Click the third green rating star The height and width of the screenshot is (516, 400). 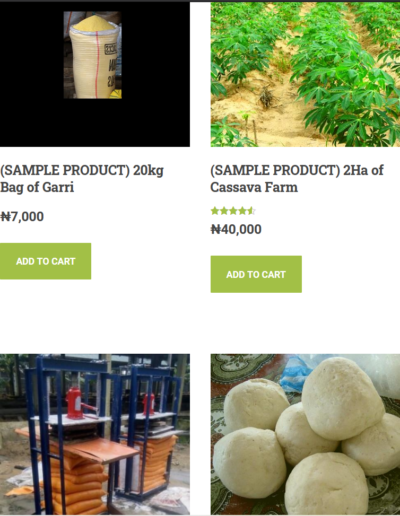[x=233, y=211]
